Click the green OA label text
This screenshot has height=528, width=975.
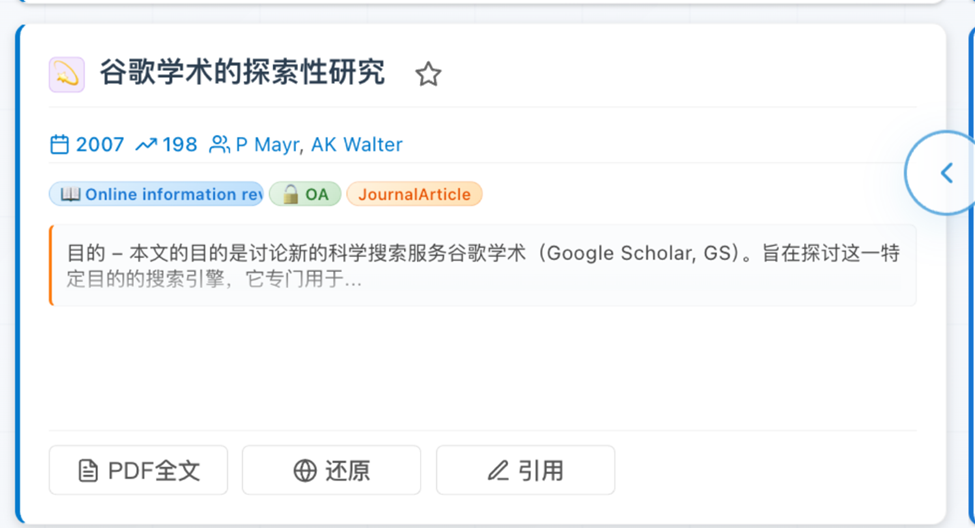click(317, 194)
